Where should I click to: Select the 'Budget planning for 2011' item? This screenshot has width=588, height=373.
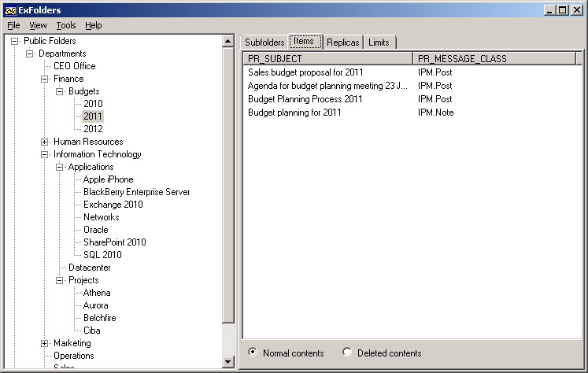click(x=294, y=113)
